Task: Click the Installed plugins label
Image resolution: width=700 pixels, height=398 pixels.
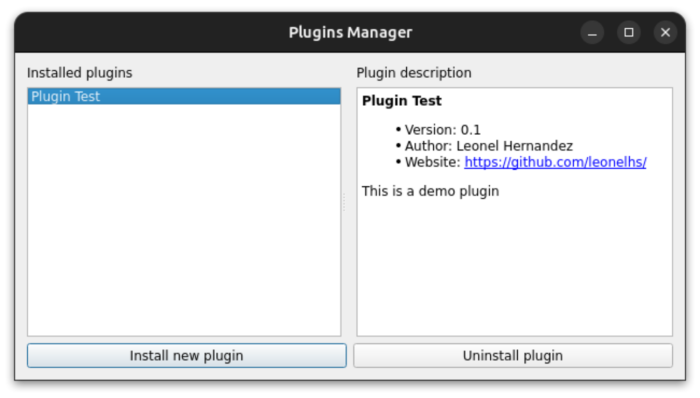Action: coord(79,73)
